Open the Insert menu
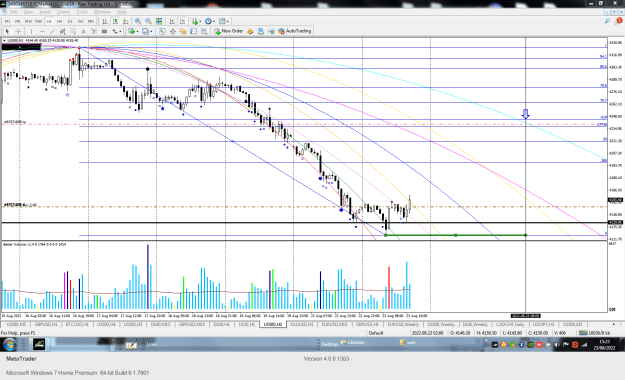Image resolution: width=625 pixels, height=380 pixels. tap(45, 12)
